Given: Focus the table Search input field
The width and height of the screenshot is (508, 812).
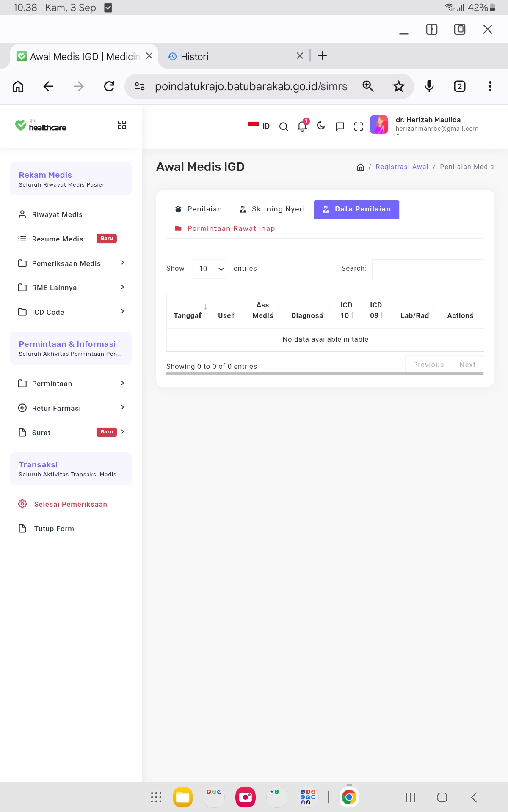Looking at the screenshot, I should (428, 269).
